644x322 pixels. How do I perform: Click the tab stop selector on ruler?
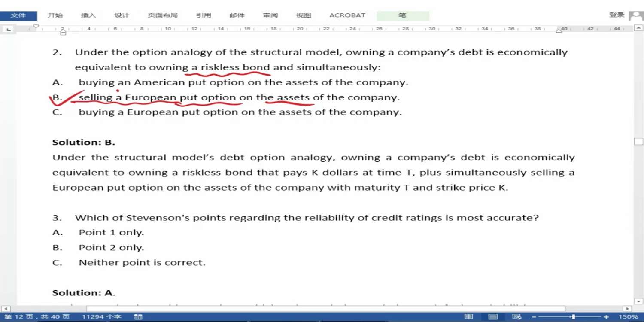(x=8, y=29)
